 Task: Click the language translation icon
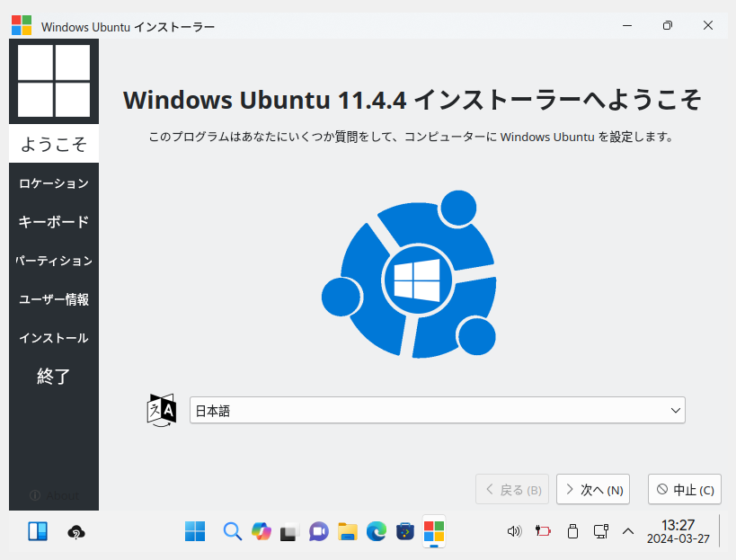click(162, 410)
